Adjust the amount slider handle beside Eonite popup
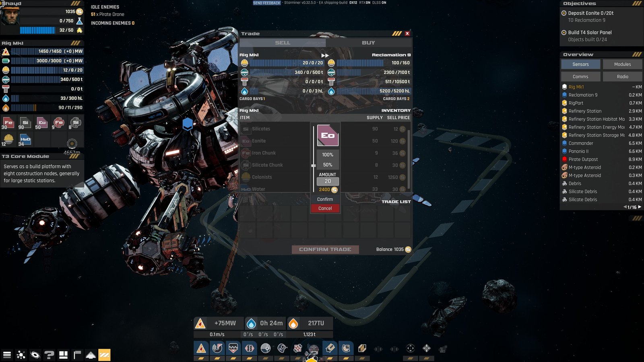 tap(314, 165)
